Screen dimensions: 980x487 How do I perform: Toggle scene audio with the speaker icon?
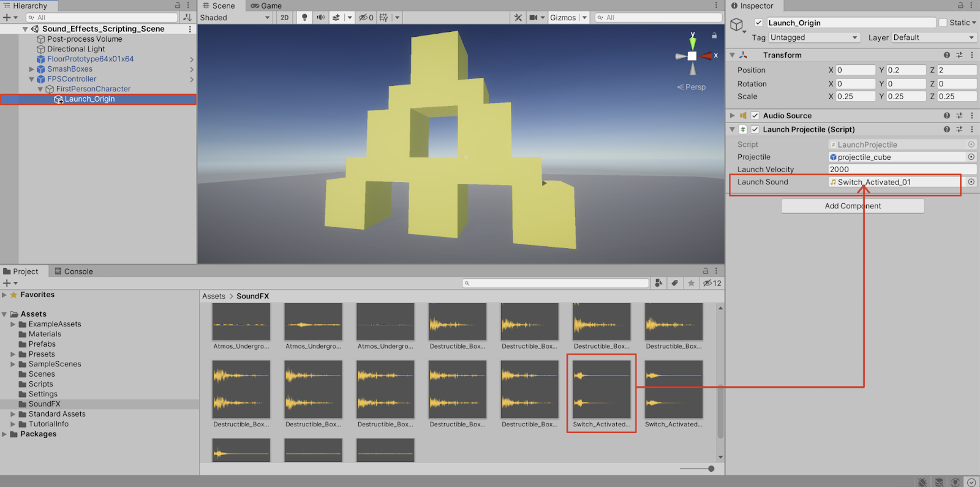pos(320,17)
